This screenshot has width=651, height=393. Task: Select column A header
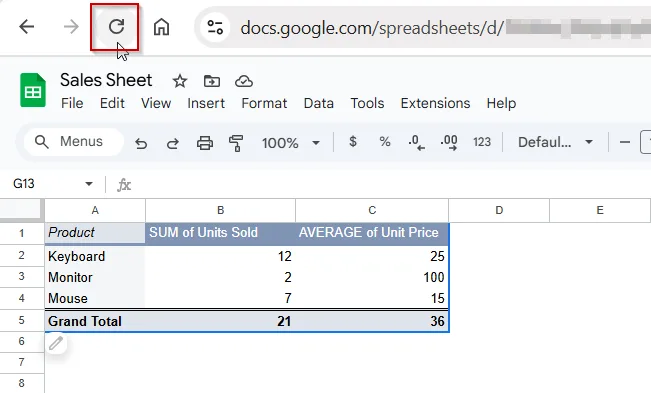[95, 210]
